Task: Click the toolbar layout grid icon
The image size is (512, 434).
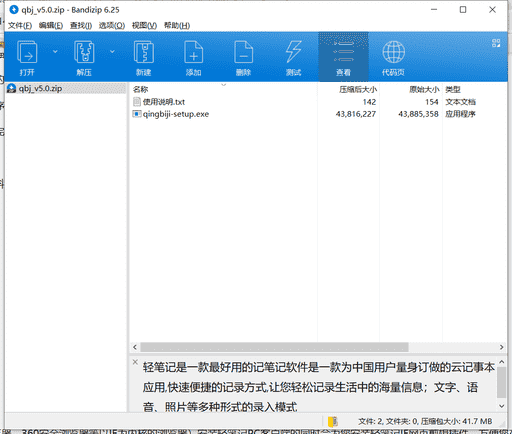Action: coord(496,43)
